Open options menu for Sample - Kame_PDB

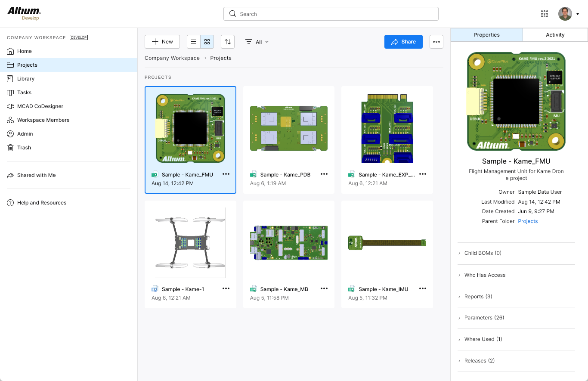[x=324, y=174]
